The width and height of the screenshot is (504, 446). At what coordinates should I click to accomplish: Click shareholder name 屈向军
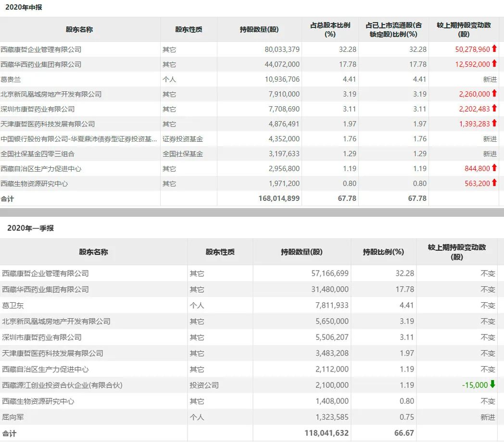13,417
